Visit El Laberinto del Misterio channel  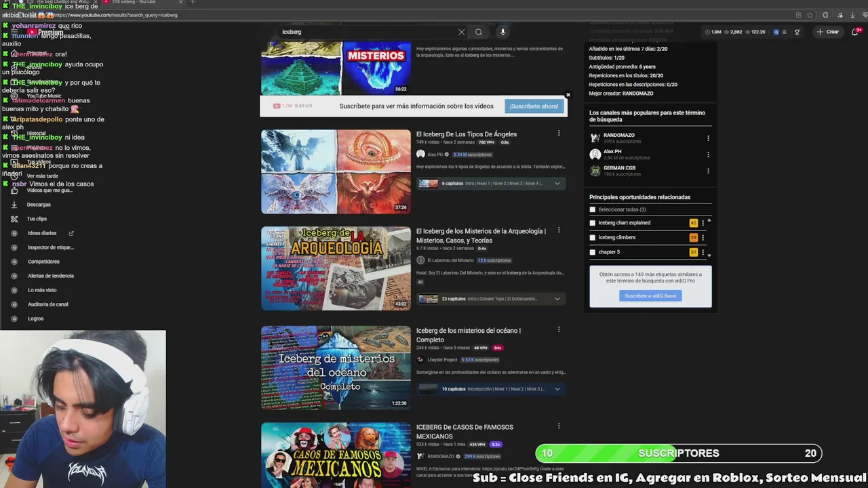pyautogui.click(x=450, y=260)
